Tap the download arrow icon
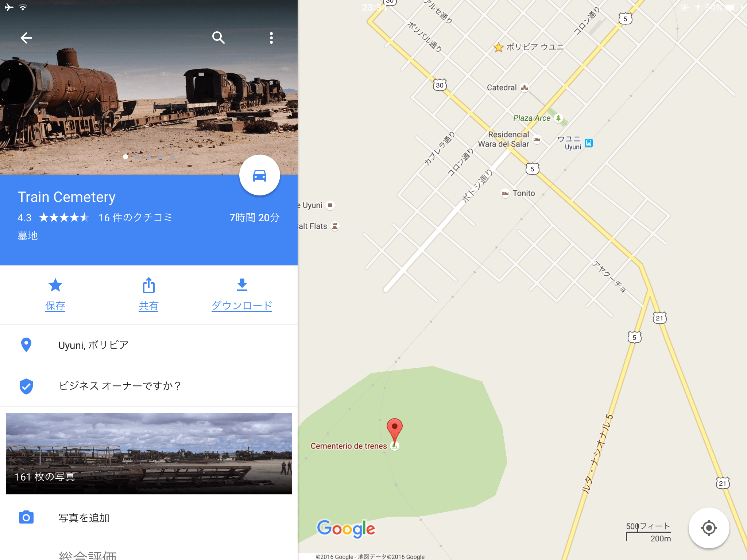Image resolution: width=747 pixels, height=560 pixels. (x=242, y=285)
